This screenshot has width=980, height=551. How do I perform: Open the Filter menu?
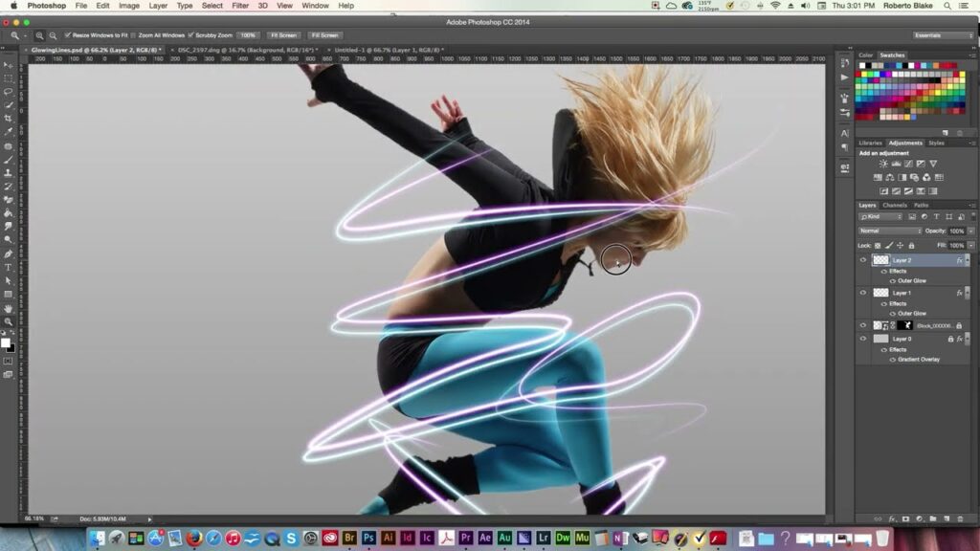240,6
